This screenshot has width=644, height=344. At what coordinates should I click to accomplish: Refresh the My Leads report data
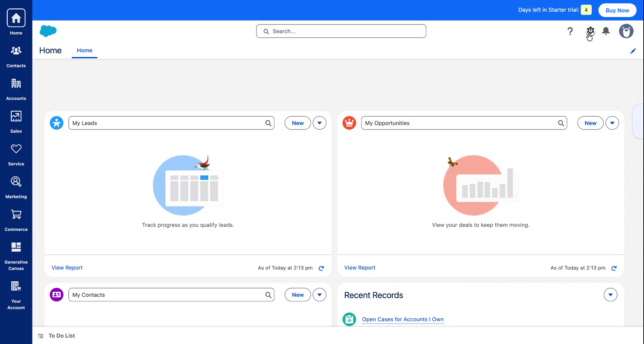pyautogui.click(x=321, y=268)
